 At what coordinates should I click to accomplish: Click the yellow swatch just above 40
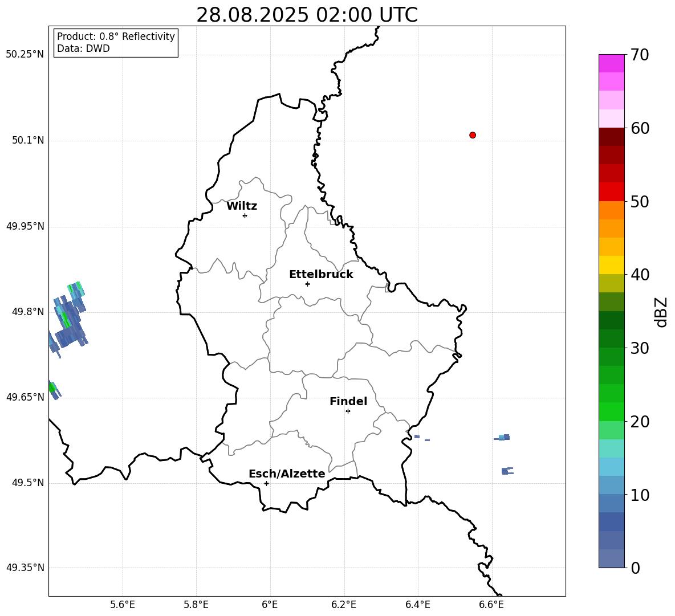pyautogui.click(x=612, y=265)
